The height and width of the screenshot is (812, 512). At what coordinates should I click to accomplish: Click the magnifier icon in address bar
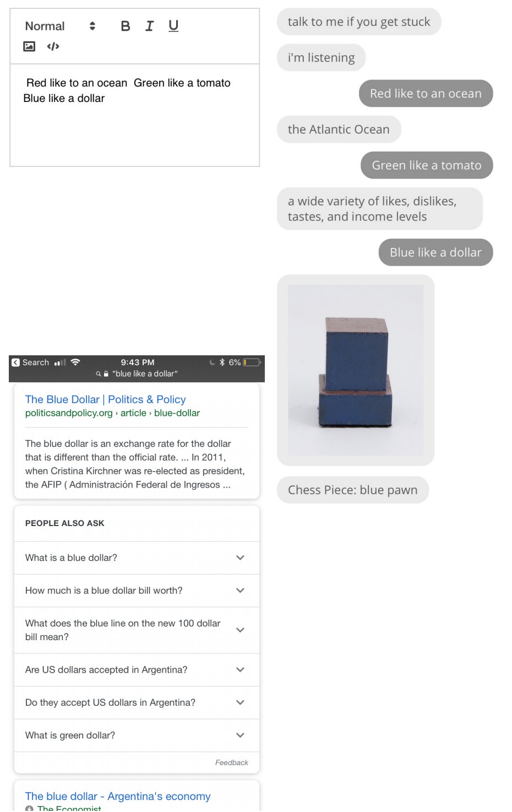click(99, 374)
